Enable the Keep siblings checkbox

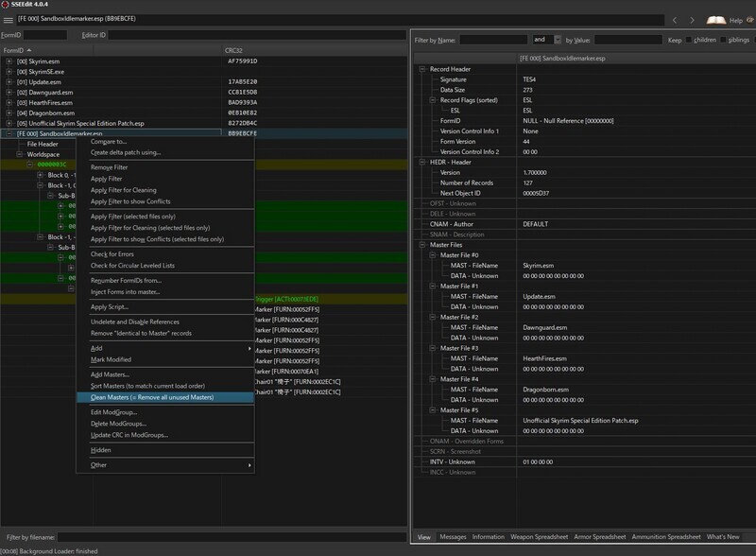coord(723,40)
